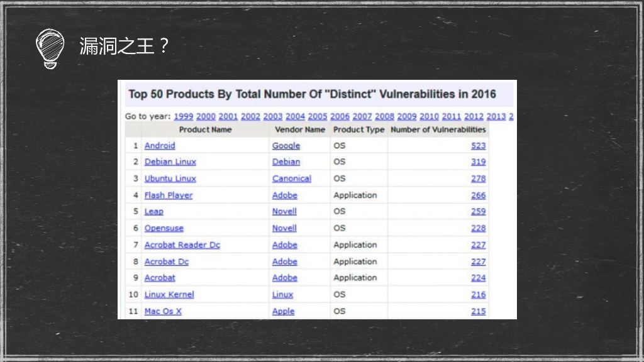Go to year 2013

[496, 116]
